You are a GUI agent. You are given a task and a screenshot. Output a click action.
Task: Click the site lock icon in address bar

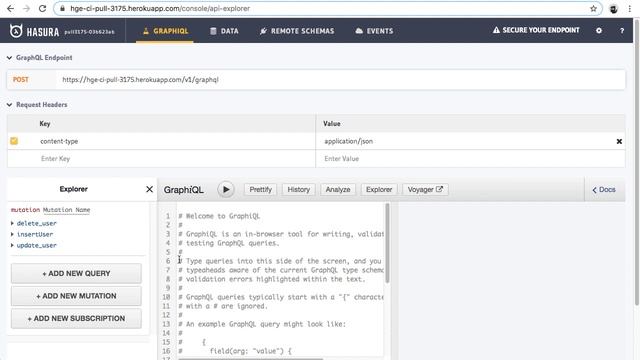62,9
